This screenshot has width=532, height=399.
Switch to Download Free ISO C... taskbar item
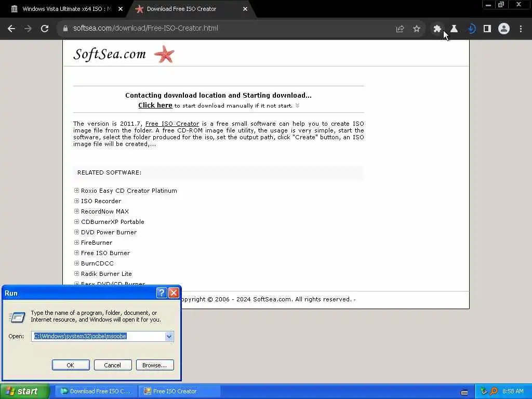tap(96, 391)
